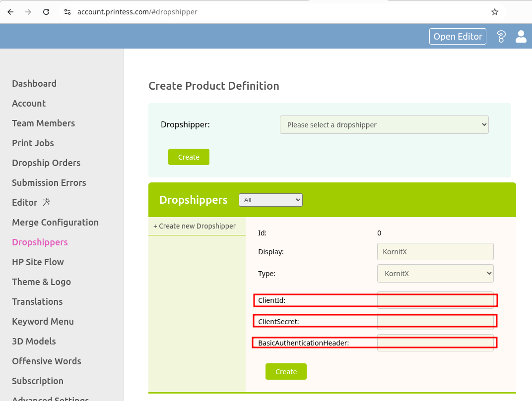Click Create button in dropshipper form
Screen dimensions: 532x401
pos(286,372)
